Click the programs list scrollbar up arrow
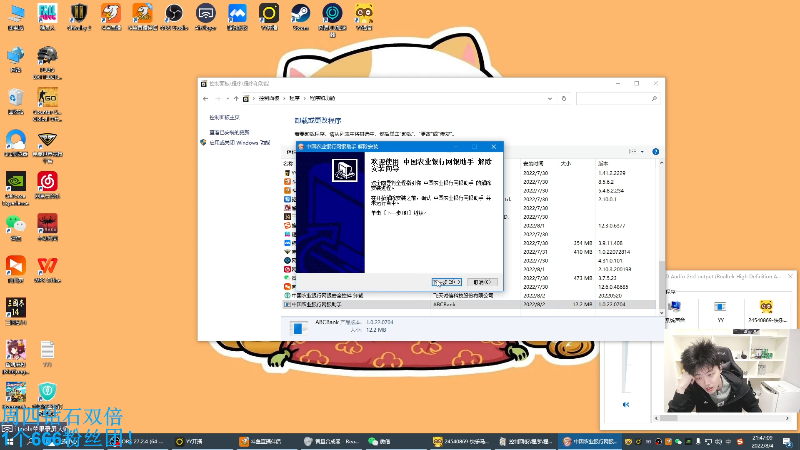This screenshot has width=800, height=450. point(662,163)
